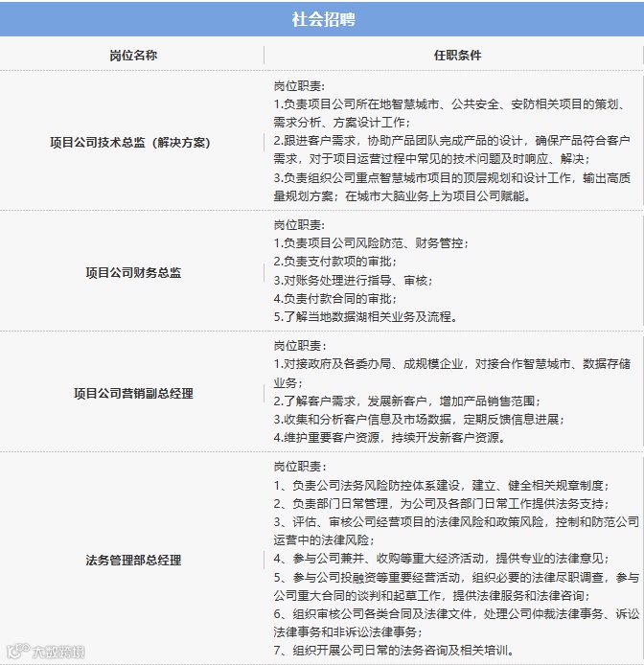Click line starting 6、组织审核公司各类合同
The image size is (644, 665).
[x=456, y=613]
